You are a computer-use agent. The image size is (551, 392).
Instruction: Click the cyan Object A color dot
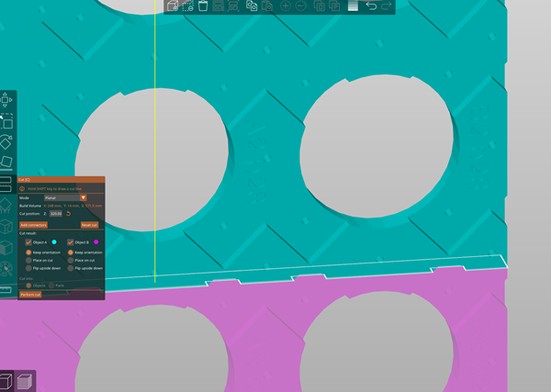(x=54, y=242)
